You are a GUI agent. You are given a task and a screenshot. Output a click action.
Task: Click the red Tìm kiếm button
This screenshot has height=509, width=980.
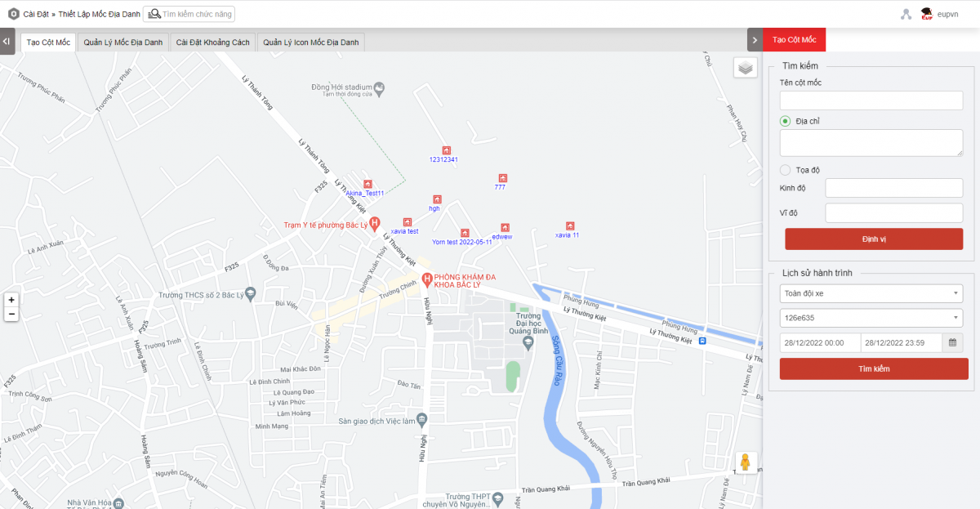pyautogui.click(x=874, y=368)
